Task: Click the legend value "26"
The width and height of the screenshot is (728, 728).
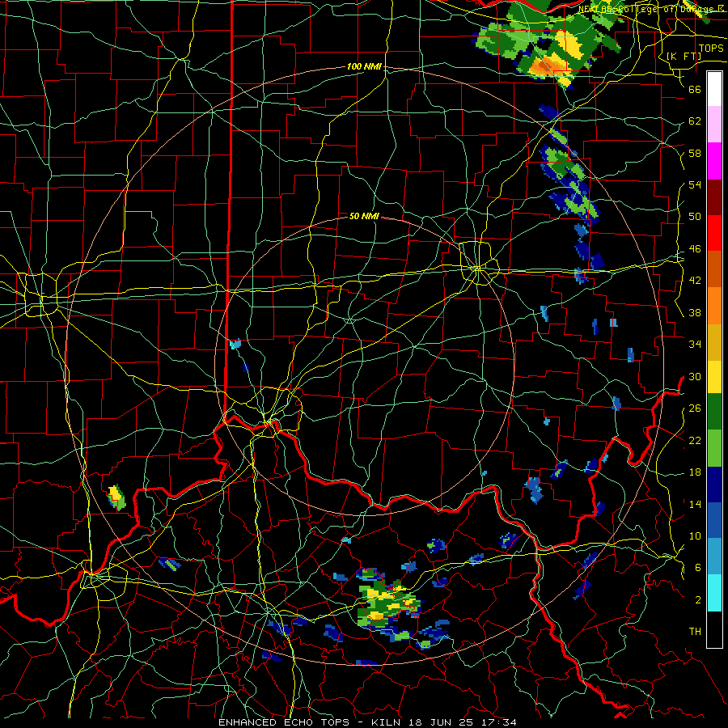Action: 695,408
